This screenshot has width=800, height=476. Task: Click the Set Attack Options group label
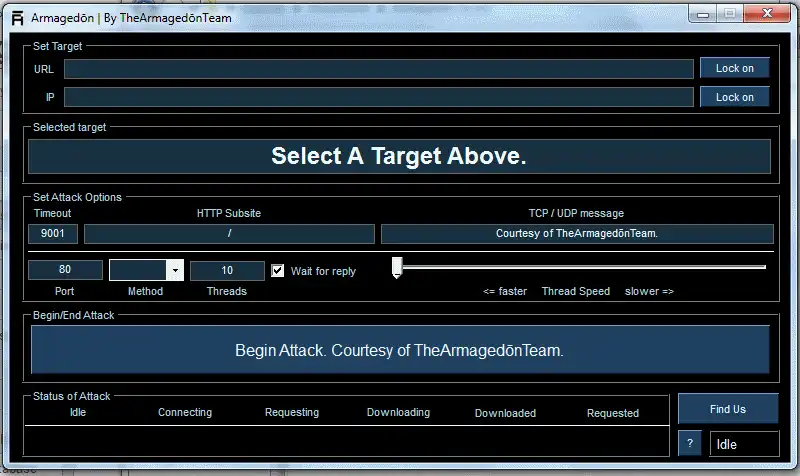point(77,197)
